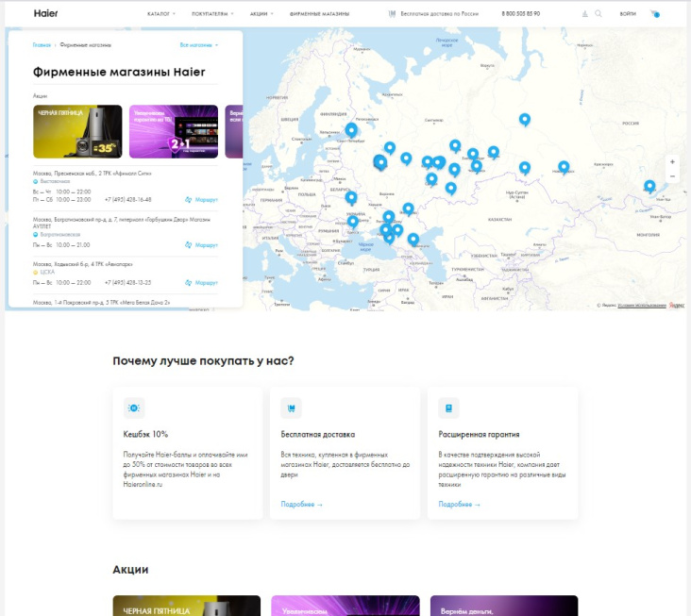Click the northernmost pin near Сыктывкар
This screenshot has height=616, width=691.
[525, 119]
